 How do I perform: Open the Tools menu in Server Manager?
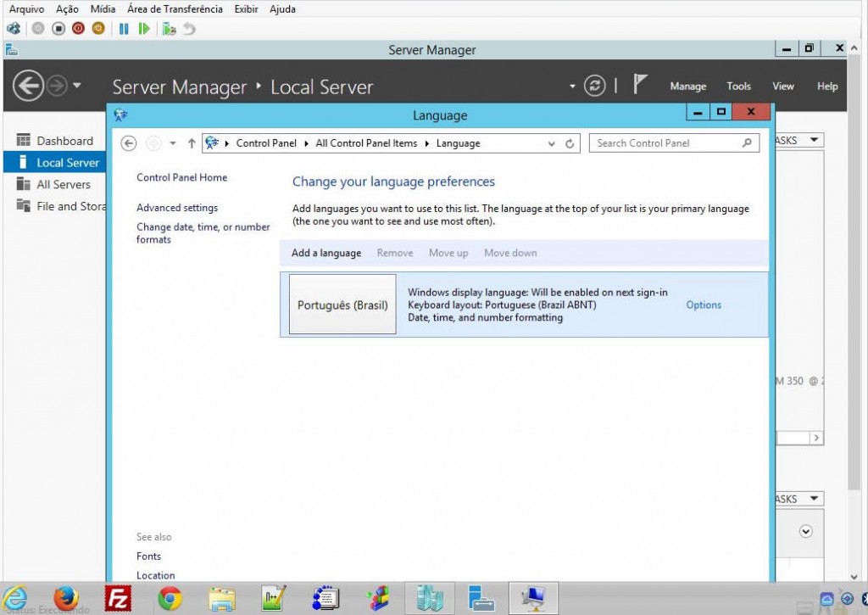pos(738,86)
